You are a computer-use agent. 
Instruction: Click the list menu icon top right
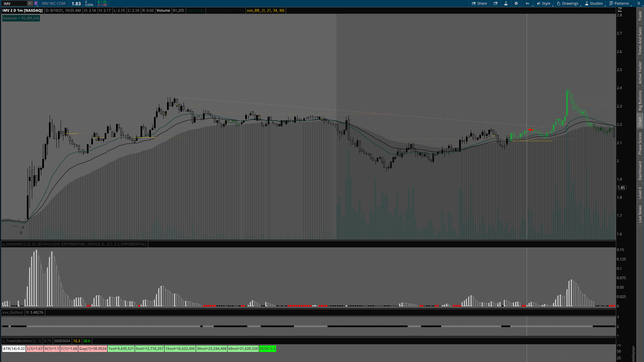(x=639, y=3)
